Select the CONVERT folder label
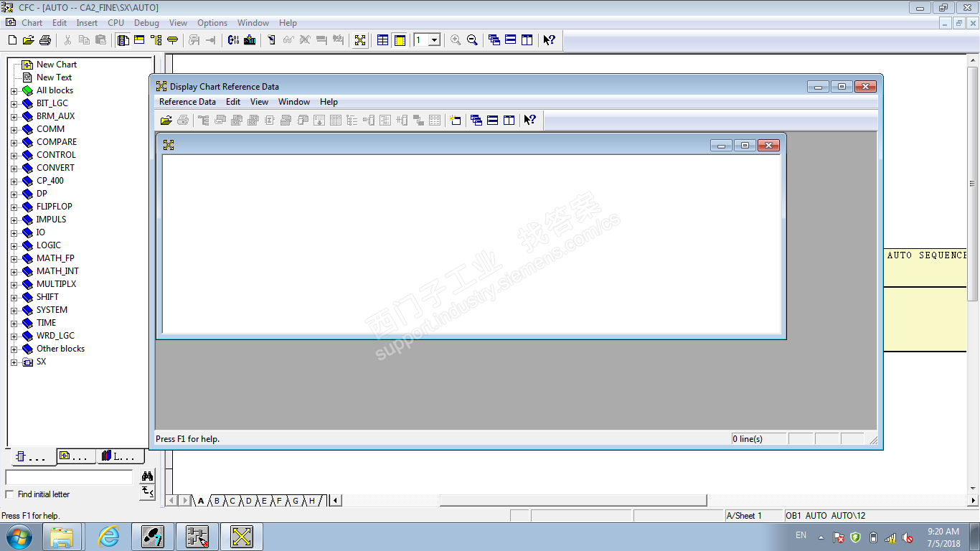Viewport: 980px width, 551px height. tap(55, 168)
